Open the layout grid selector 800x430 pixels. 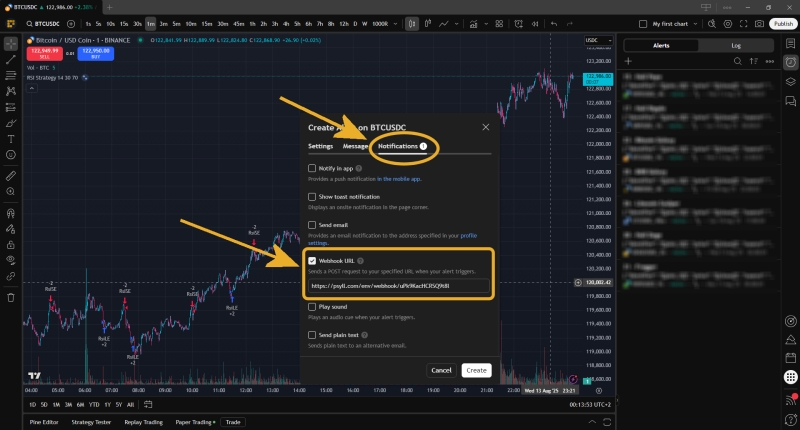pyautogui.click(x=499, y=24)
